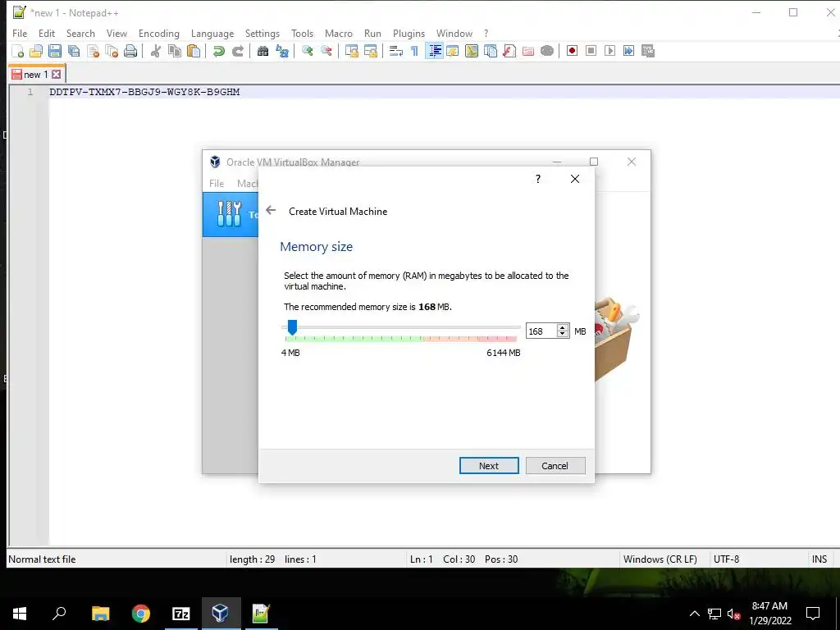Click the Stop Recording macro icon
Image resolution: width=840 pixels, height=630 pixels.
pos(591,51)
